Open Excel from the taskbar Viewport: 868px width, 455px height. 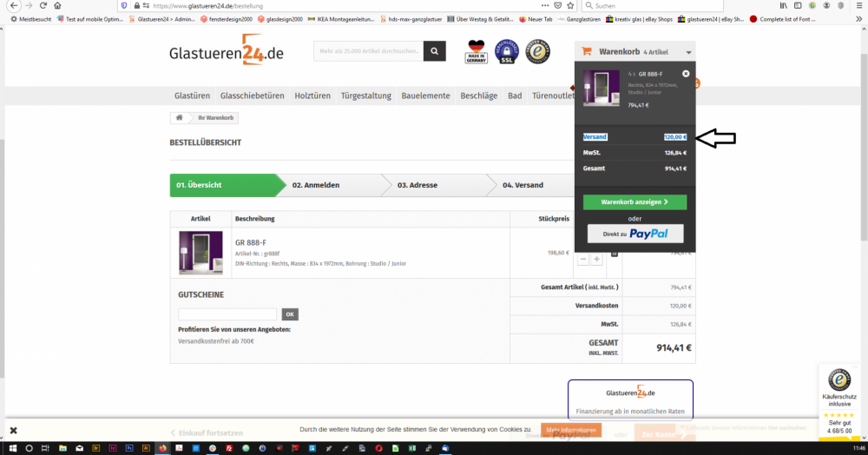tap(411, 448)
